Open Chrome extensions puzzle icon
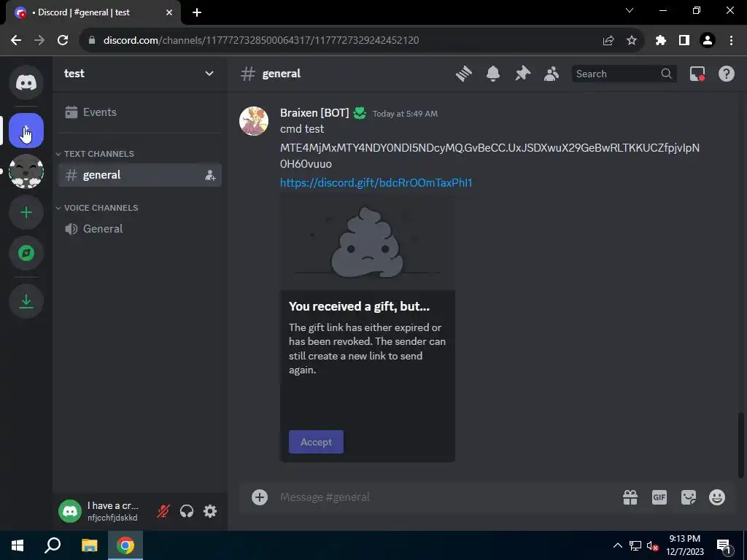Viewport: 747px width, 560px height. (x=660, y=40)
